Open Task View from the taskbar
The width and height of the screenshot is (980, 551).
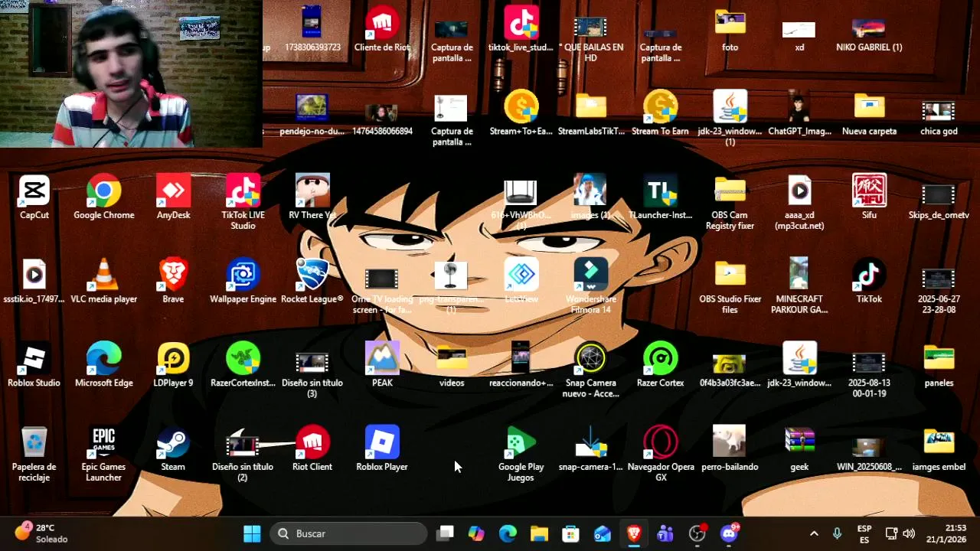point(445,533)
